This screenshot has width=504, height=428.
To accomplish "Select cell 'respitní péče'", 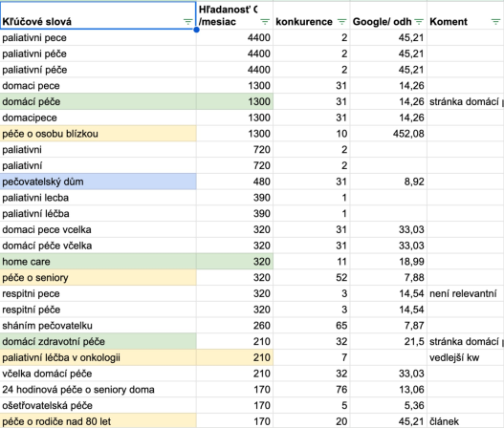I will pyautogui.click(x=99, y=310).
